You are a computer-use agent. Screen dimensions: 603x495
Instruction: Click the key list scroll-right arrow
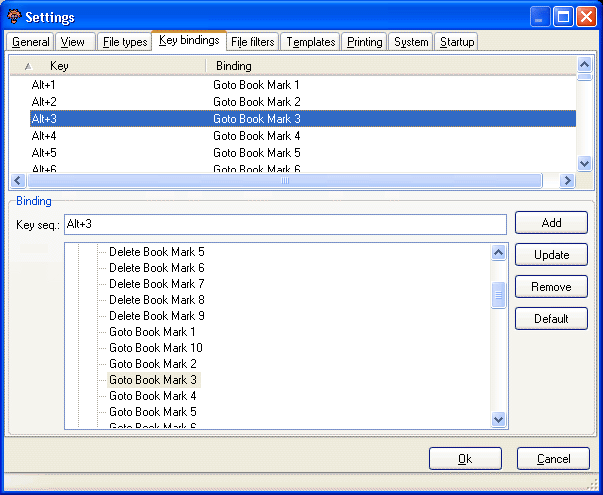tap(567, 181)
